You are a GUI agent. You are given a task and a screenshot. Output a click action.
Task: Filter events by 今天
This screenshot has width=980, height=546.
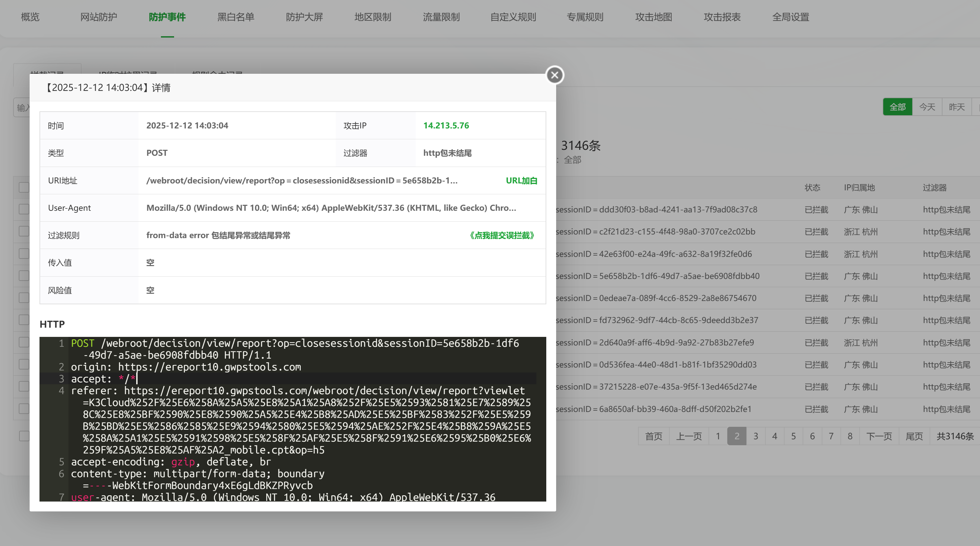pos(927,107)
